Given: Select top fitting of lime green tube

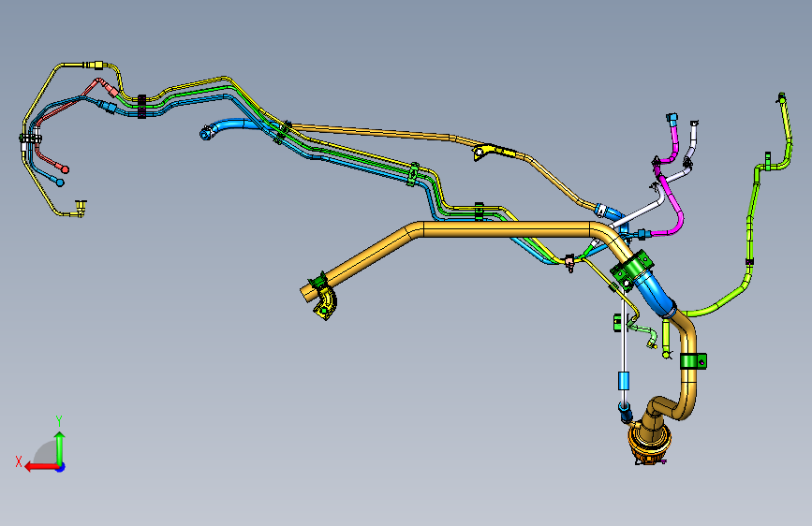Looking at the screenshot, I should [x=781, y=98].
